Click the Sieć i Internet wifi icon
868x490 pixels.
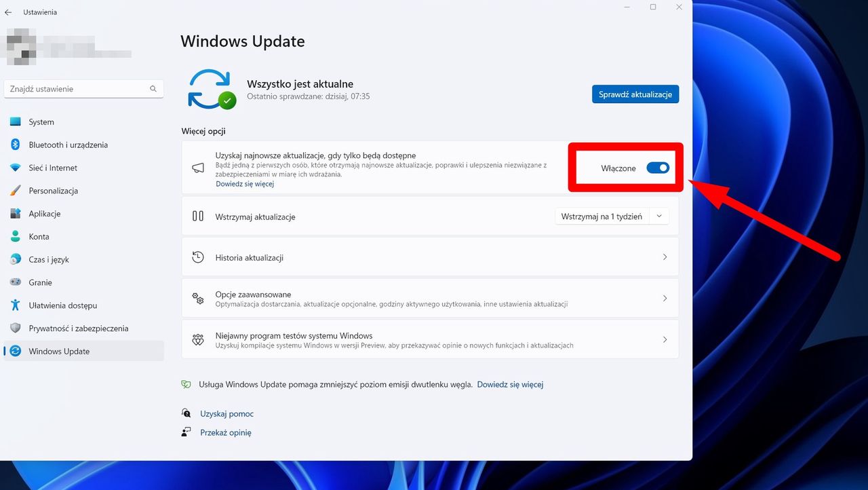pos(16,168)
